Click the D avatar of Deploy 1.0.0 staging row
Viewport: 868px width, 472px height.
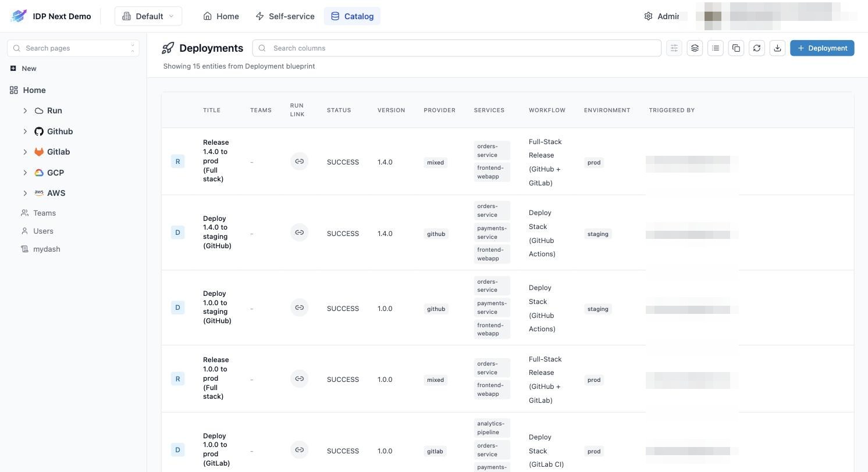tap(177, 307)
